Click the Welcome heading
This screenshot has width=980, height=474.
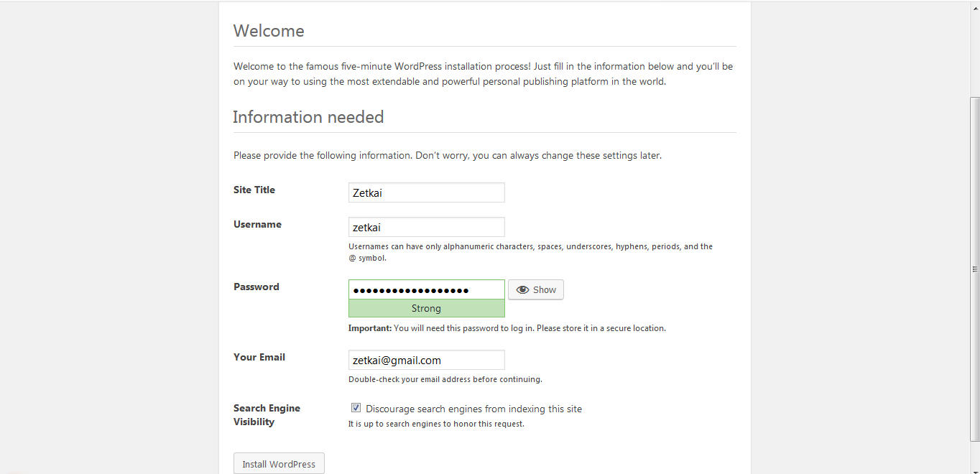coord(269,31)
